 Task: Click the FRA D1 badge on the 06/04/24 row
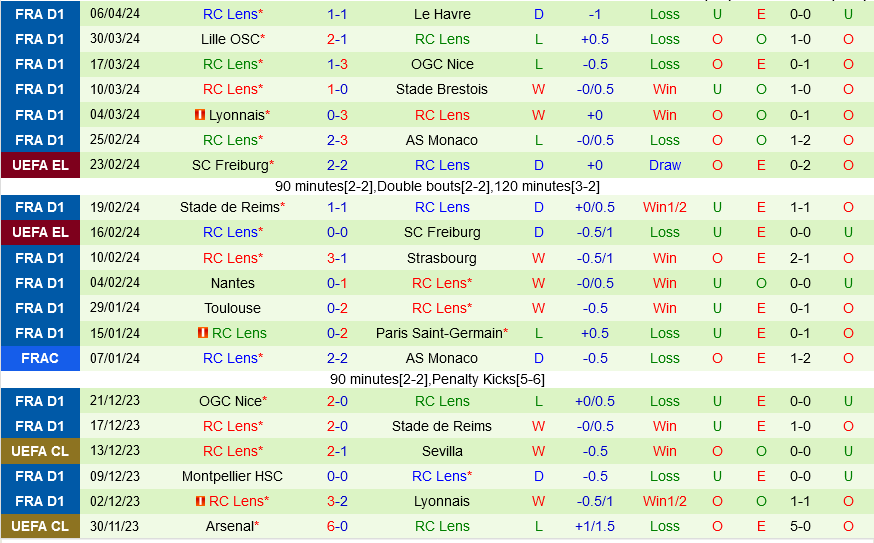click(x=40, y=14)
